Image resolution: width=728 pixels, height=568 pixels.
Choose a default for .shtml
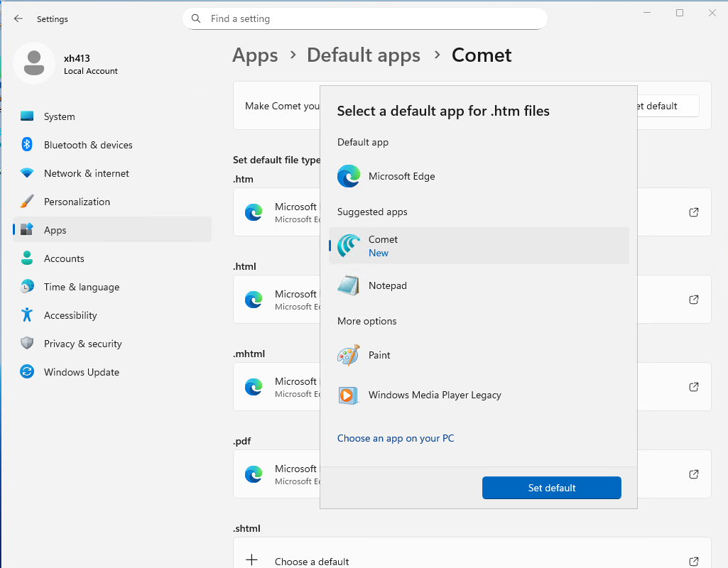coord(312,561)
